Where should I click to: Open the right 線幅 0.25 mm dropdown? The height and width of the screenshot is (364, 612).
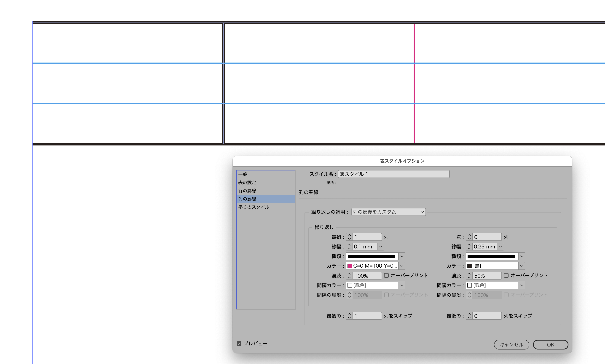click(x=500, y=247)
